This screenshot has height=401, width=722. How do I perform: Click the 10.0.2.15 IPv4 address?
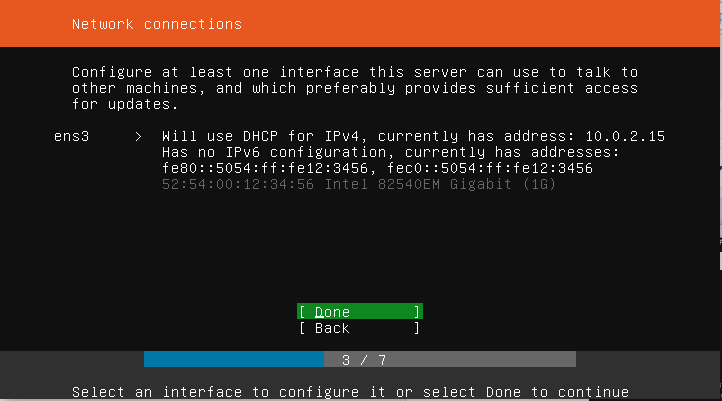click(x=624, y=136)
